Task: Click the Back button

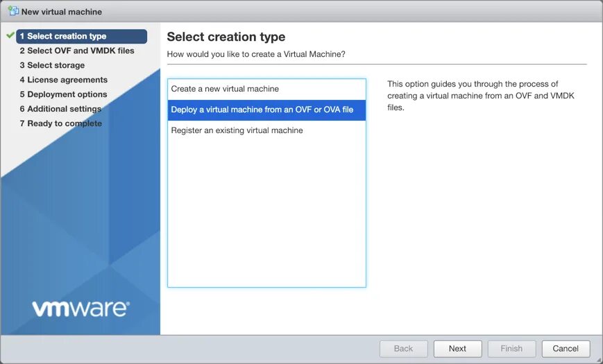Action: [x=403, y=349]
